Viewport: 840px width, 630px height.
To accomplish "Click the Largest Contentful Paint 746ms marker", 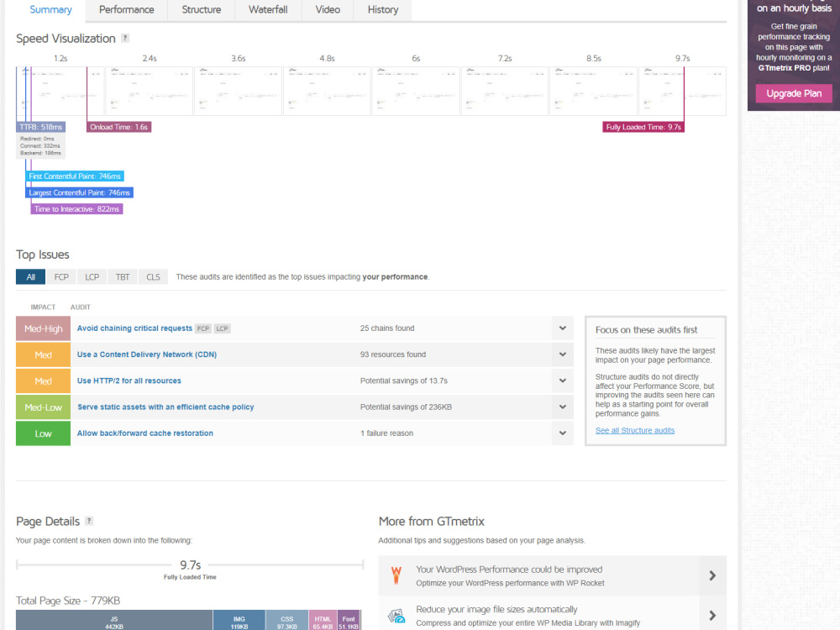I will pyautogui.click(x=79, y=192).
